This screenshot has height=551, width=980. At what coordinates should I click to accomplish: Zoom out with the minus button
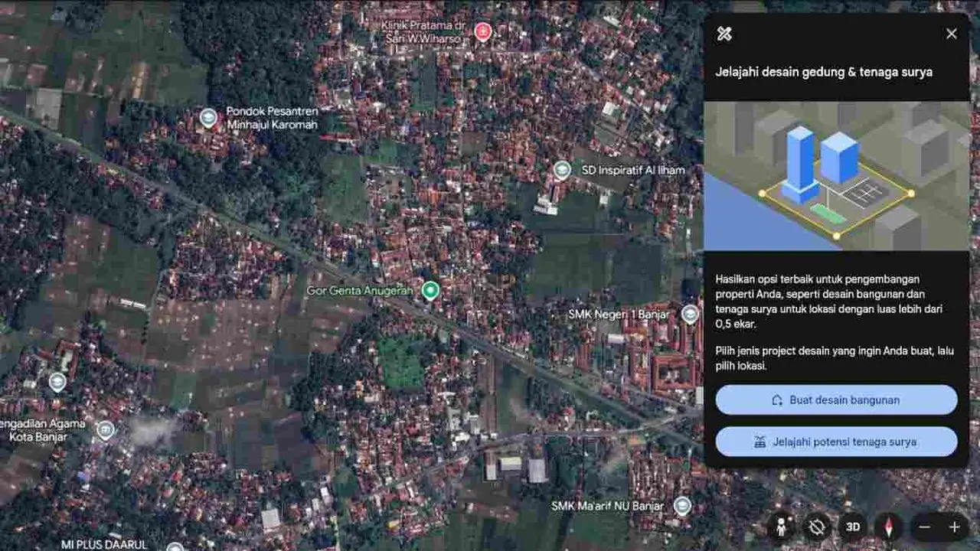pos(925,527)
